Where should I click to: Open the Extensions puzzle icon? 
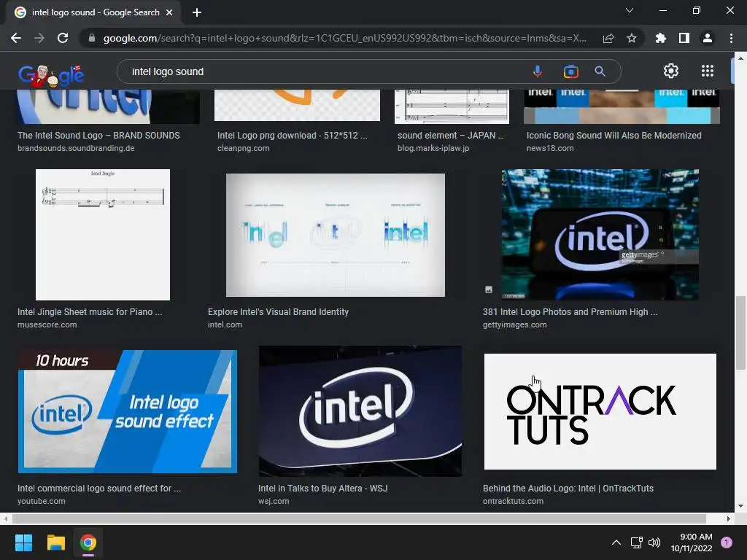coord(661,38)
